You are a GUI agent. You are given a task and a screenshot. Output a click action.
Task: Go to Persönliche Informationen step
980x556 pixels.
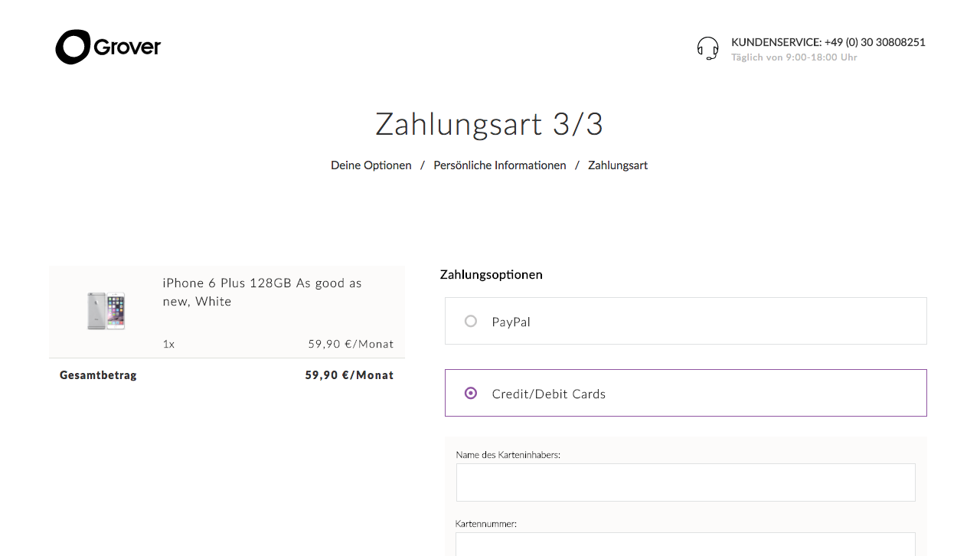coord(500,165)
